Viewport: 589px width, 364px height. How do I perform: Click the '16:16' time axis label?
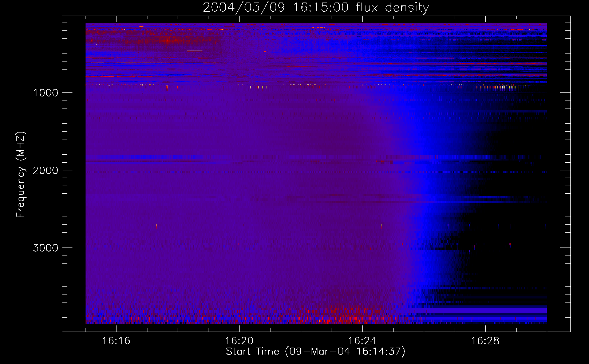[116, 341]
